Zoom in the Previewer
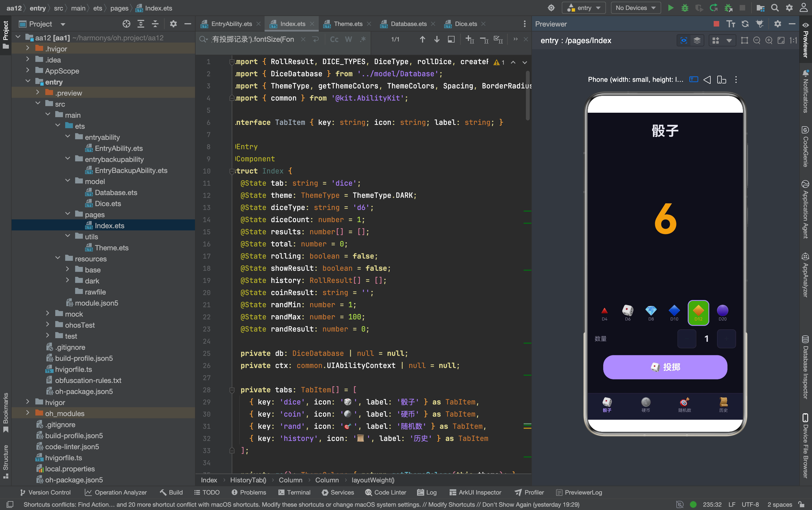 (769, 41)
